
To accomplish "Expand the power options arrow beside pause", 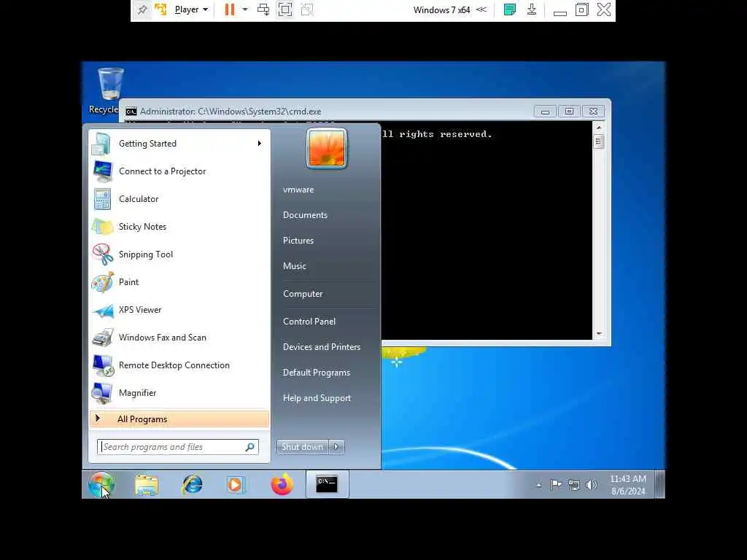I will (245, 9).
